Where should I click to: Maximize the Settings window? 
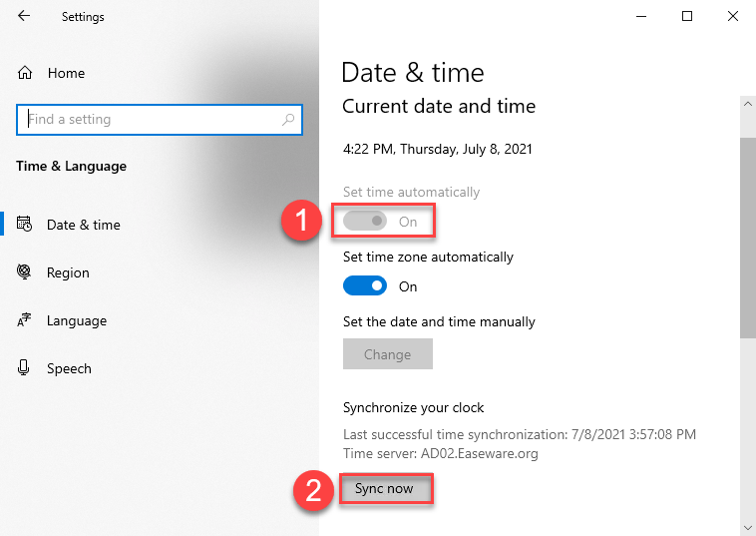click(687, 16)
